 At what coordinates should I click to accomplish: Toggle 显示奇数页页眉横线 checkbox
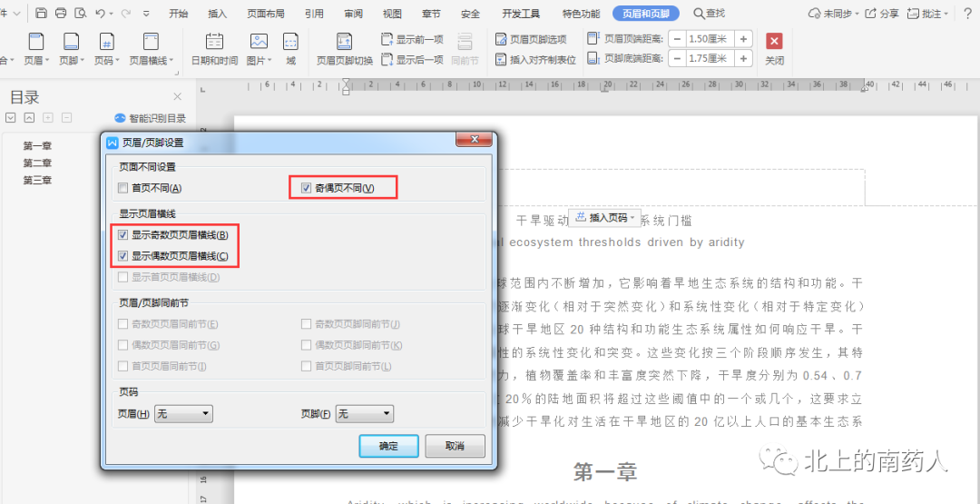click(x=122, y=235)
